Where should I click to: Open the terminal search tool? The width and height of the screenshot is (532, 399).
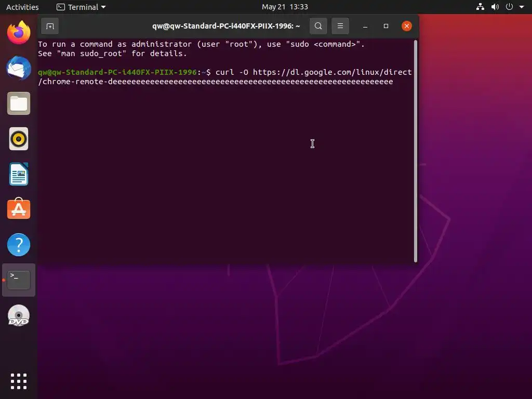318,26
